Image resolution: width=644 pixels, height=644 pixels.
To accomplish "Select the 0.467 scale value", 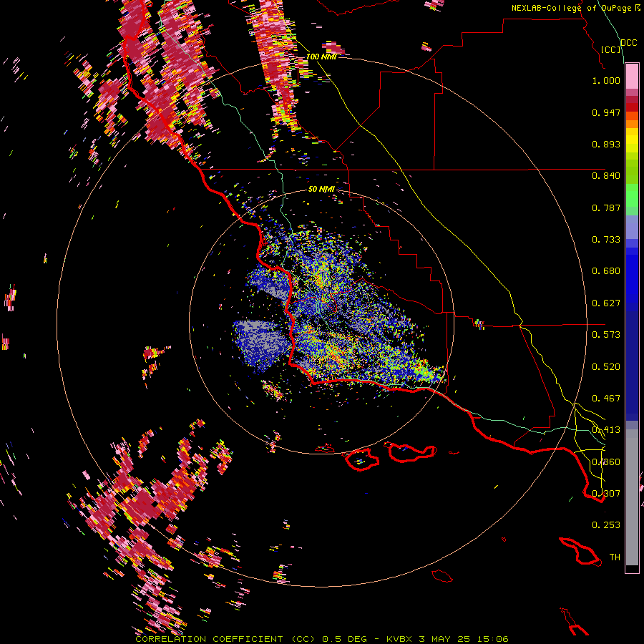I will (x=606, y=399).
